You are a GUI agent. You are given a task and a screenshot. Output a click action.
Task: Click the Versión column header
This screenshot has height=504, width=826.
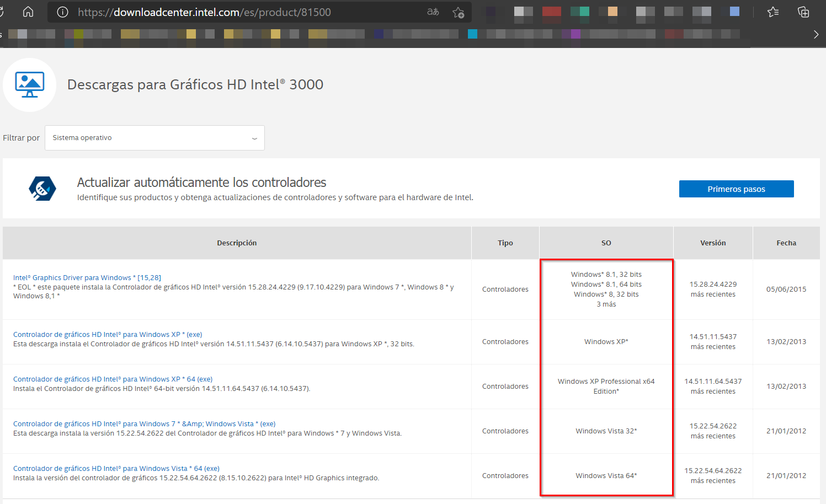713,243
